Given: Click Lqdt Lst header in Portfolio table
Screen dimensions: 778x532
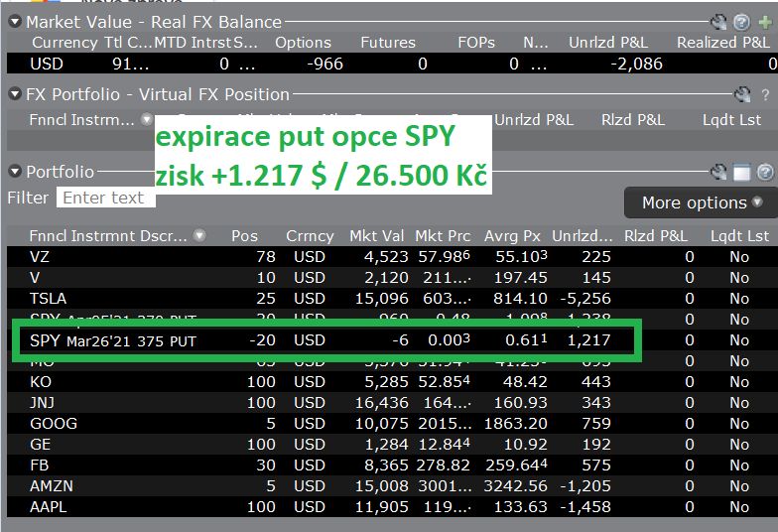Looking at the screenshot, I should [x=739, y=236].
